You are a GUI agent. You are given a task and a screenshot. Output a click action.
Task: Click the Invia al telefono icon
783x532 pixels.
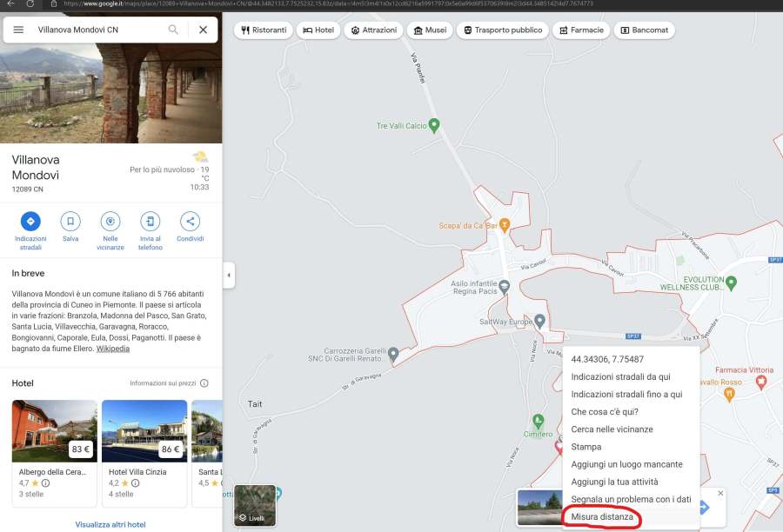click(151, 221)
